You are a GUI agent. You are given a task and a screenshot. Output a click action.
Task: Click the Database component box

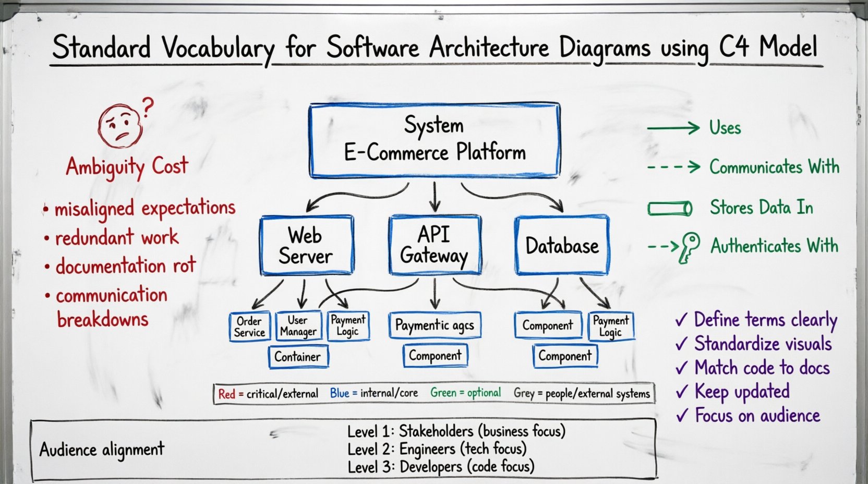tap(562, 245)
